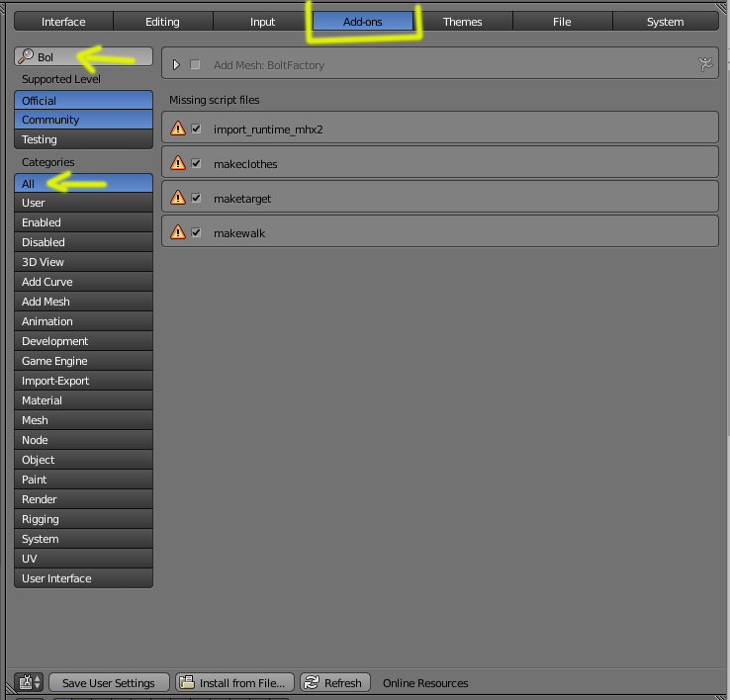Click warning icon next to makewalk
Image resolution: width=730 pixels, height=700 pixels.
(178, 231)
